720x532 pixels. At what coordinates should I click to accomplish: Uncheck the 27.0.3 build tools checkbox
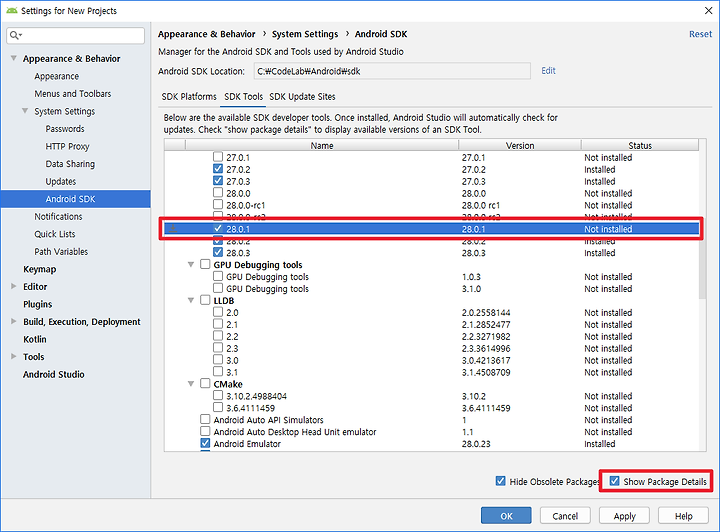tap(218, 181)
